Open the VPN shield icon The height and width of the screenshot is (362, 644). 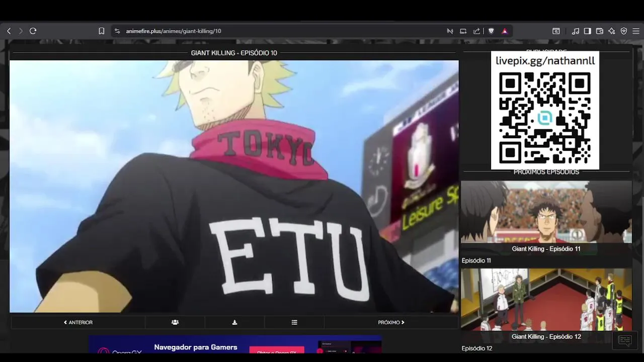(x=624, y=31)
